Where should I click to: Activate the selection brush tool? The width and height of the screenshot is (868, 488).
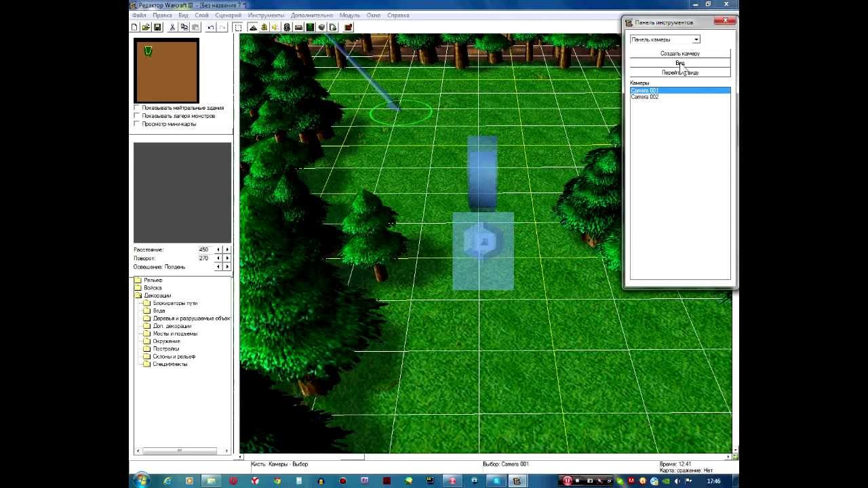coord(238,27)
